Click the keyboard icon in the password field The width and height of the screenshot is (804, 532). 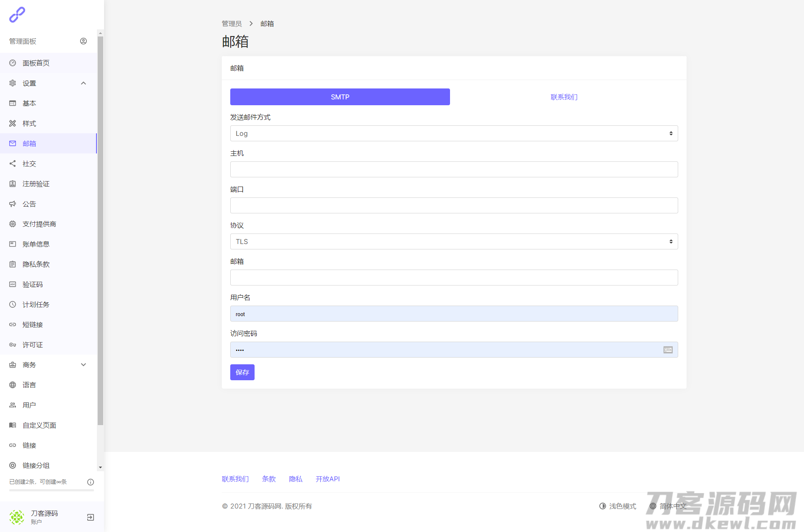[x=668, y=350]
